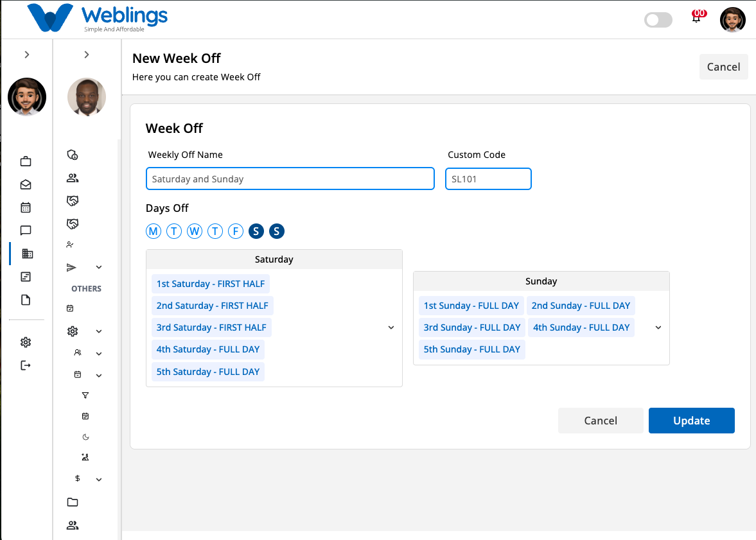Open the profile avatar in the top-right header
756x540 pixels.
point(733,20)
